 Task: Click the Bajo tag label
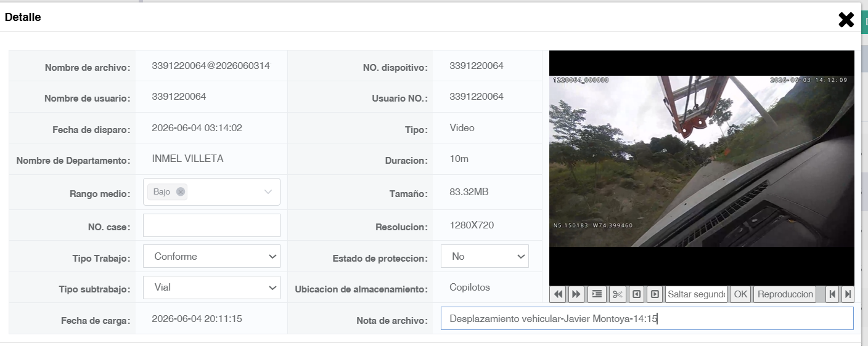tap(162, 191)
